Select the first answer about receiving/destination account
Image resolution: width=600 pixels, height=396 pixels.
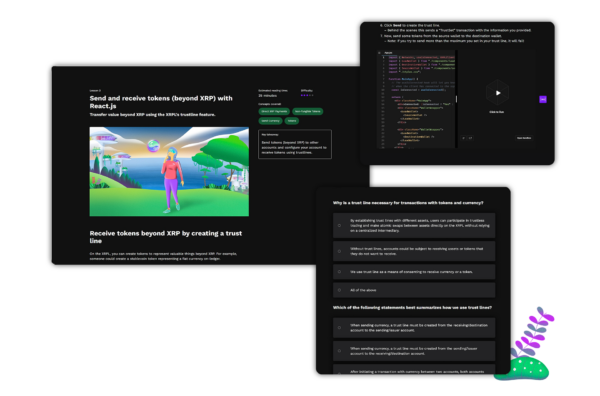339,328
